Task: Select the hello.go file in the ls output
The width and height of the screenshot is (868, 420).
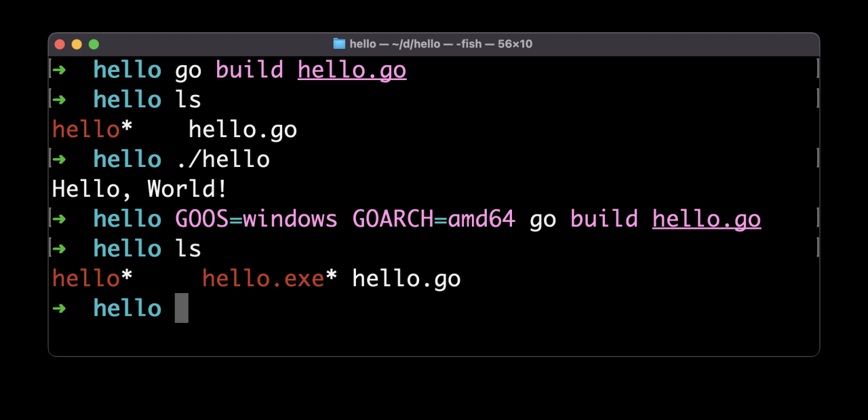Action: (242, 129)
